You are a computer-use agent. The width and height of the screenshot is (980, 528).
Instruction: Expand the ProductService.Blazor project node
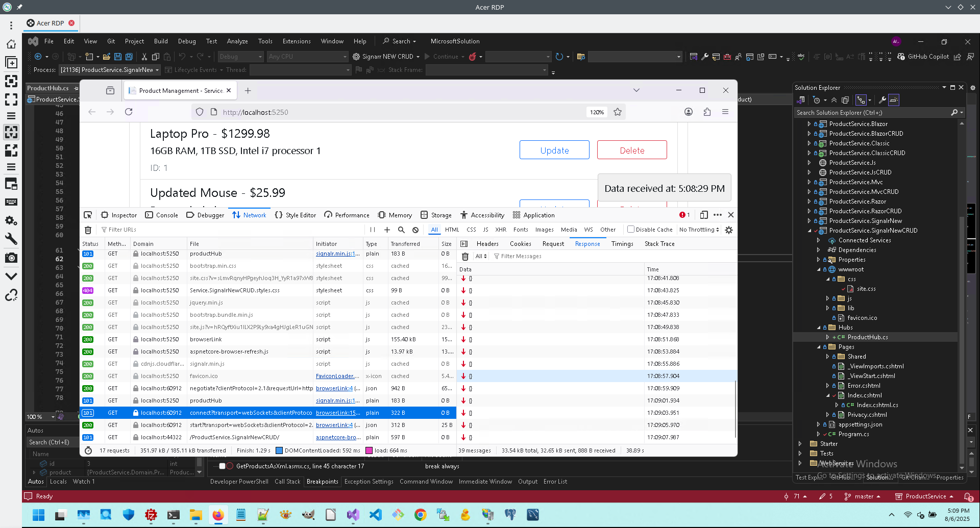[x=809, y=124]
